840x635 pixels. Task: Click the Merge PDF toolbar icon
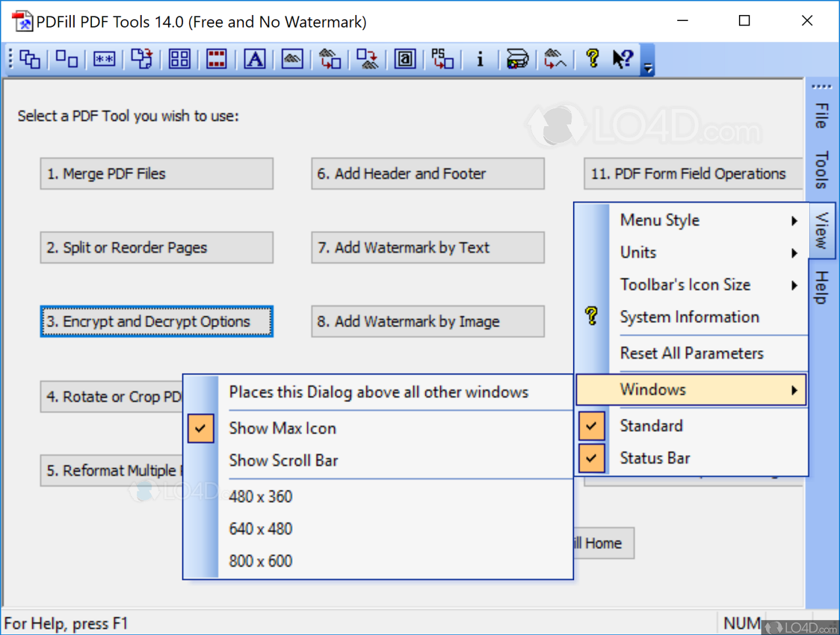30,59
